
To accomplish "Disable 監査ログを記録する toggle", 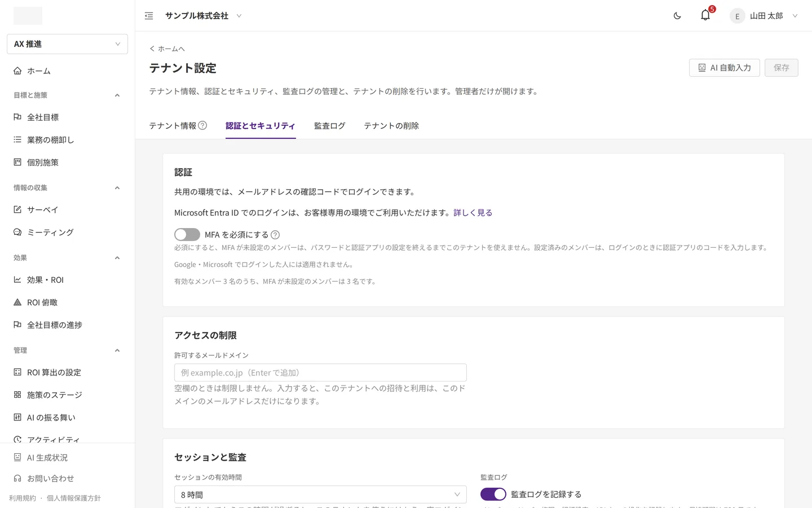I will pyautogui.click(x=493, y=494).
